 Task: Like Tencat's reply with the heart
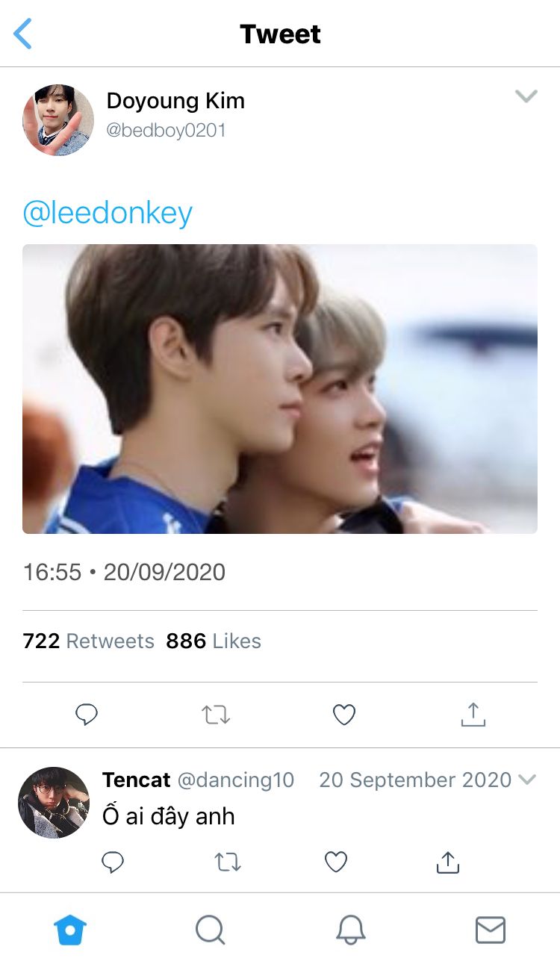pyautogui.click(x=336, y=862)
